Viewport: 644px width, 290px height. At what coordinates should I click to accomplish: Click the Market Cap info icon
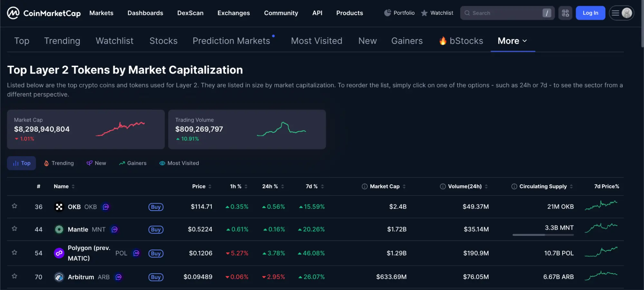(x=364, y=186)
